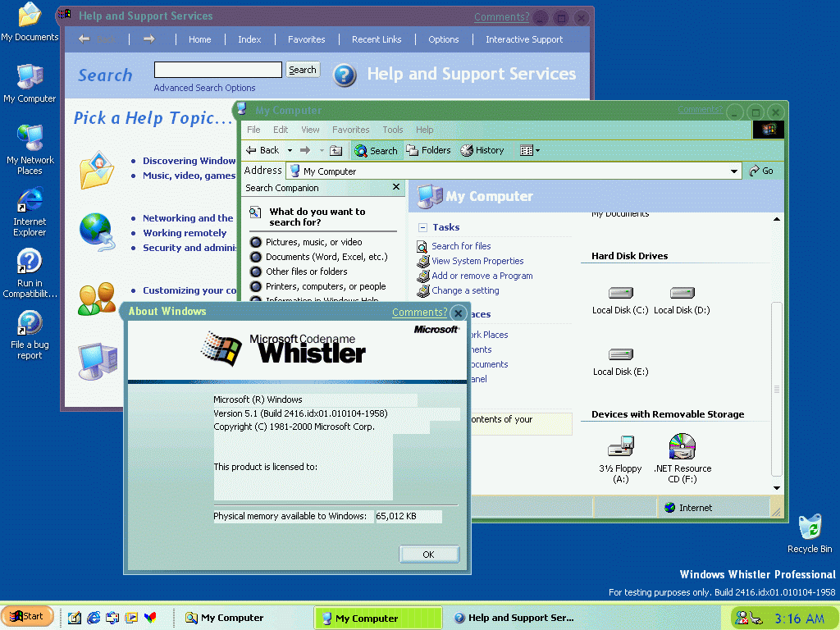This screenshot has width=840, height=630.
Task: Go to Home in Help and Support
Action: (x=200, y=39)
